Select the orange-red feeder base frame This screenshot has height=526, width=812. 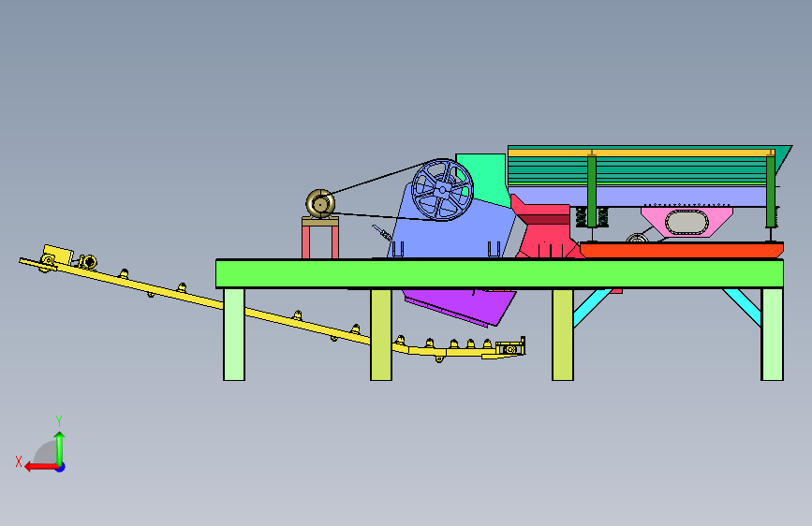click(x=682, y=250)
